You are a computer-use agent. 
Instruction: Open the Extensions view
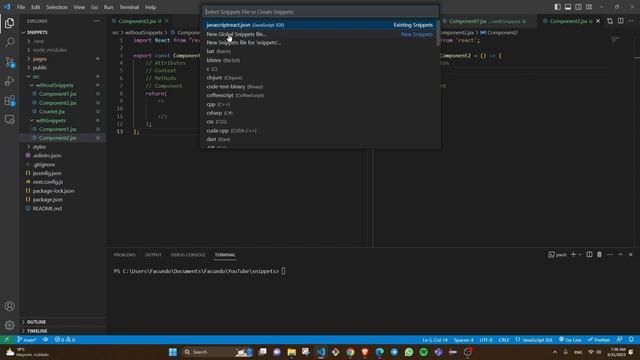click(x=10, y=100)
